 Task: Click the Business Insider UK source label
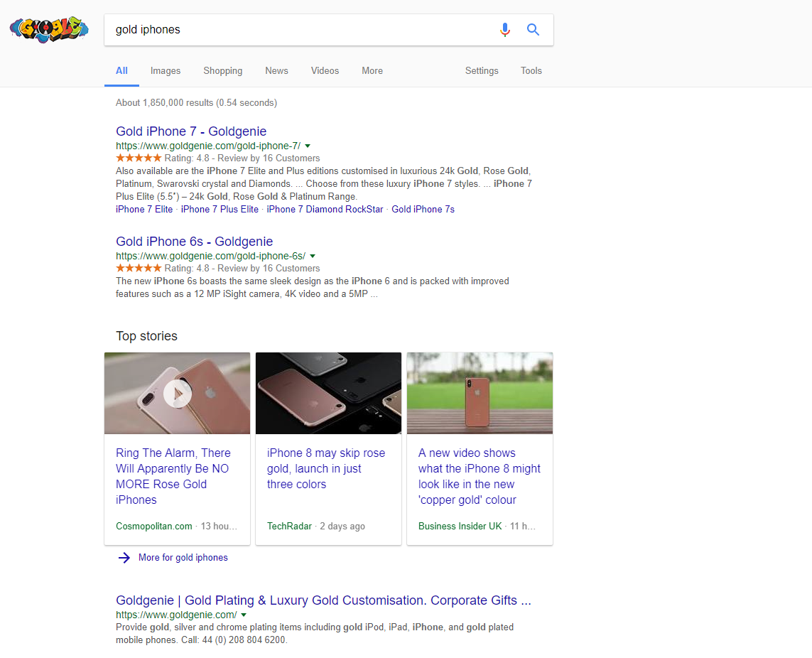[x=460, y=527]
